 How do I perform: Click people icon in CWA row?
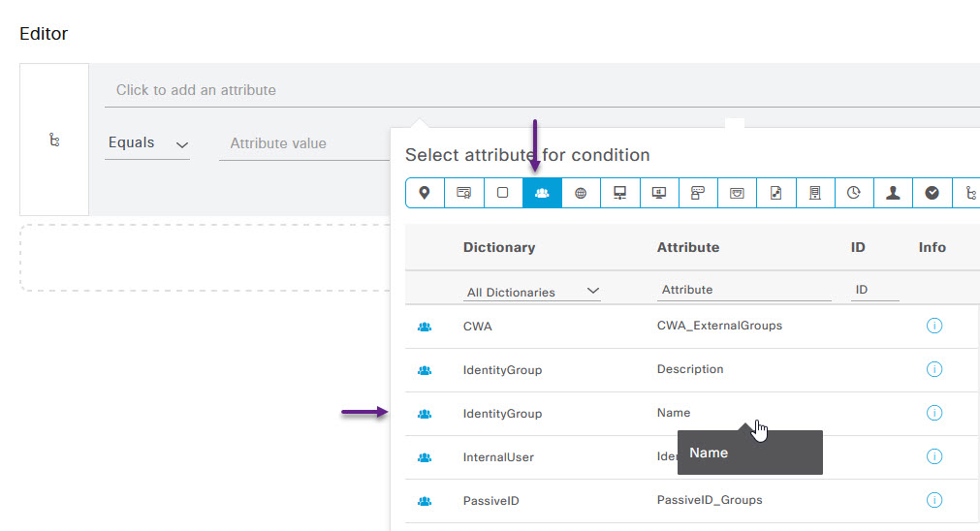pos(425,327)
